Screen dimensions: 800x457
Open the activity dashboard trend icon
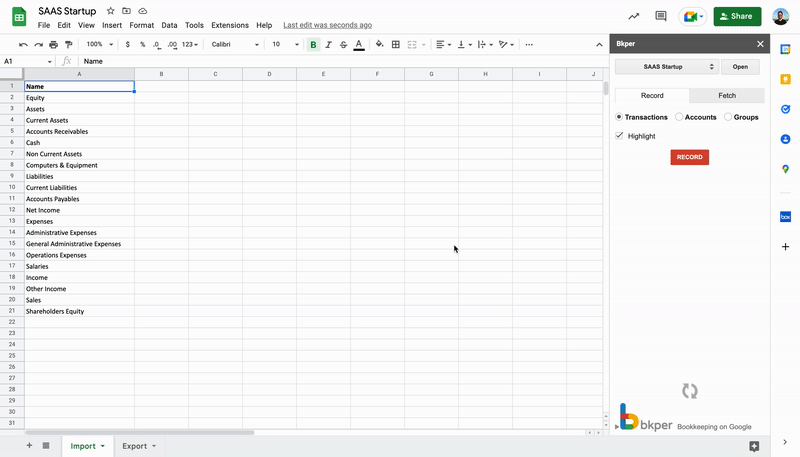pyautogui.click(x=634, y=16)
